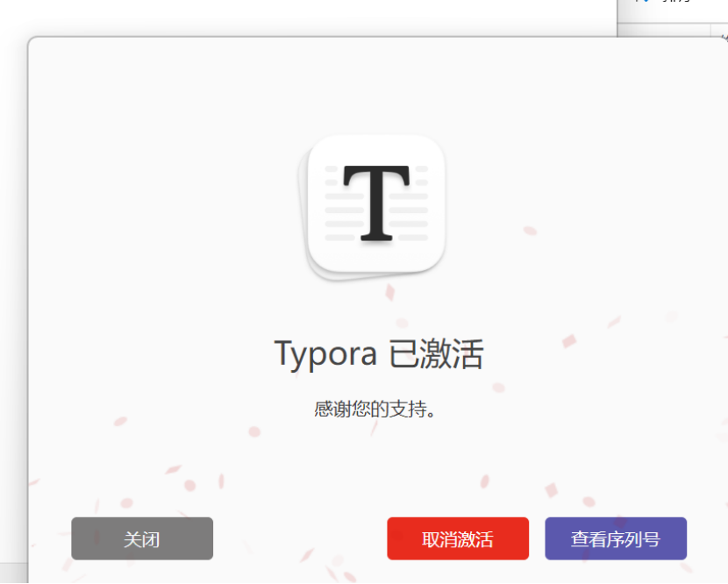Click the '感谢您的支持。' message text

[375, 409]
